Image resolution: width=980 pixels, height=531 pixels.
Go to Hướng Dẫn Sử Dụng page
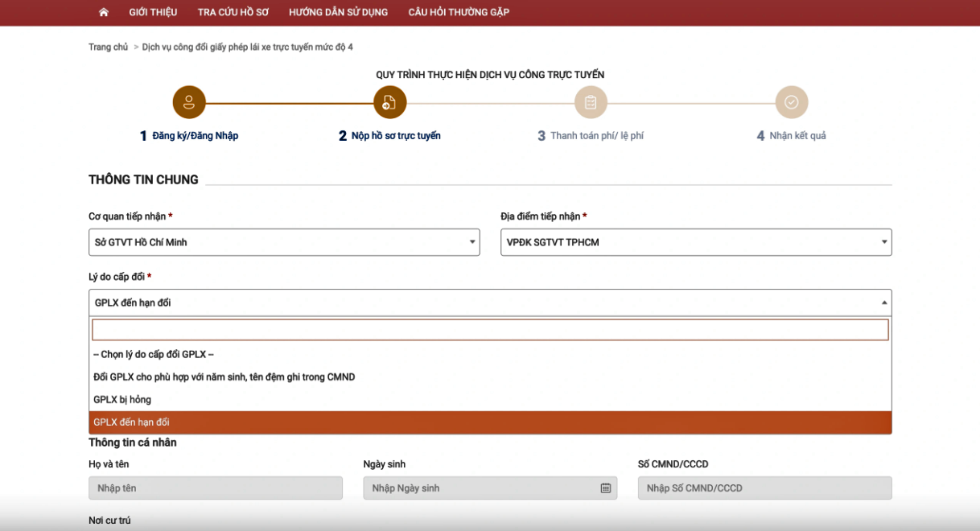(x=338, y=12)
